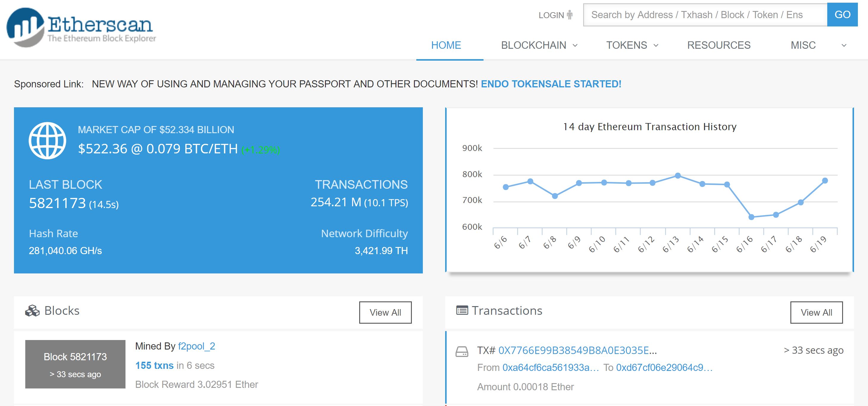This screenshot has width=868, height=406.
Task: Open To address 0xd67cf06e29064c9
Action: (x=664, y=368)
